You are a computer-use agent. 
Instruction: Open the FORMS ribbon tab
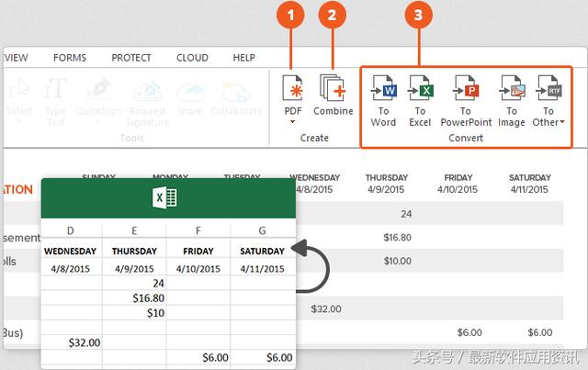[70, 58]
